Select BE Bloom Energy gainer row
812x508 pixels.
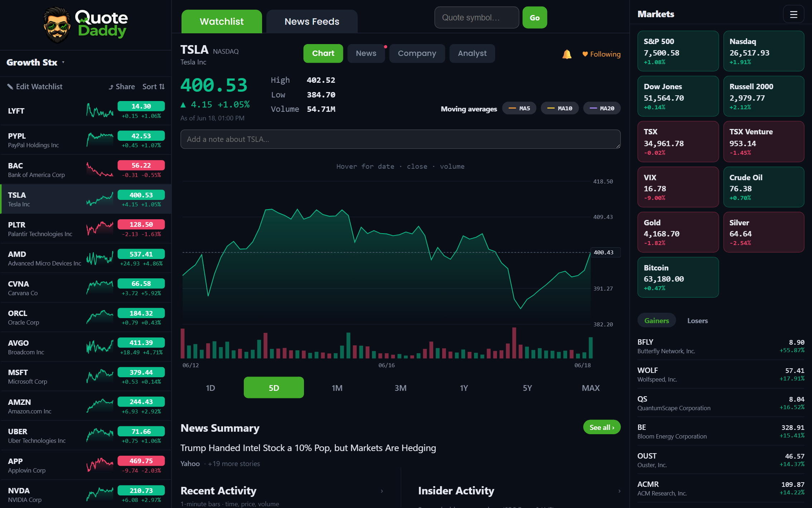721,431
